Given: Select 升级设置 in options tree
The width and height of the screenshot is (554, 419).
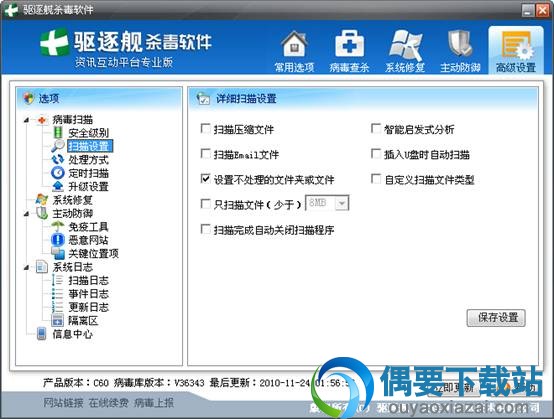Looking at the screenshot, I should [x=88, y=187].
